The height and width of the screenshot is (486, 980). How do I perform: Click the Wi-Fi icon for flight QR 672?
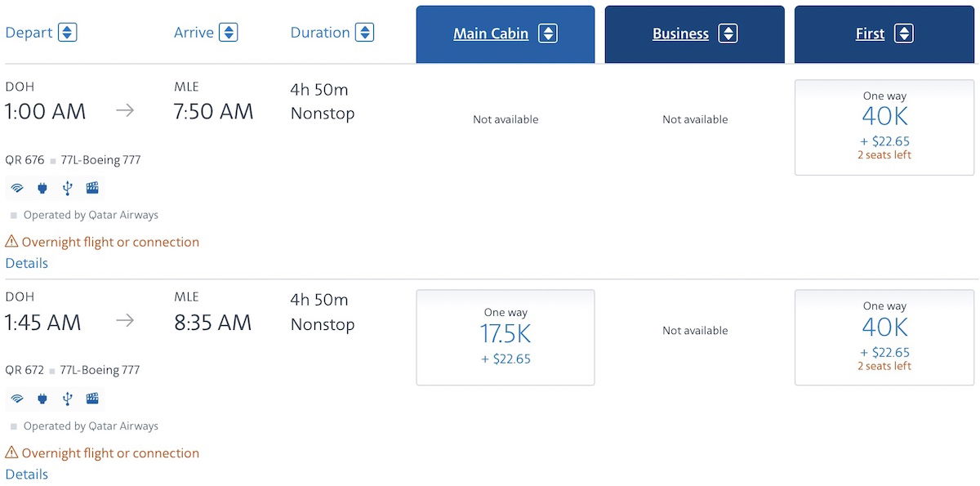point(17,399)
